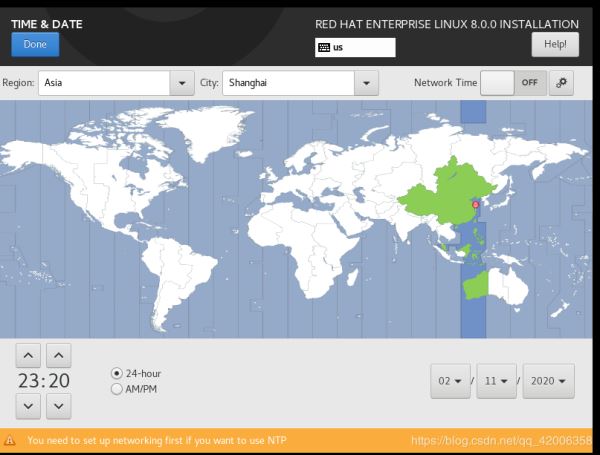Select the AM/PM time format

[117, 388]
